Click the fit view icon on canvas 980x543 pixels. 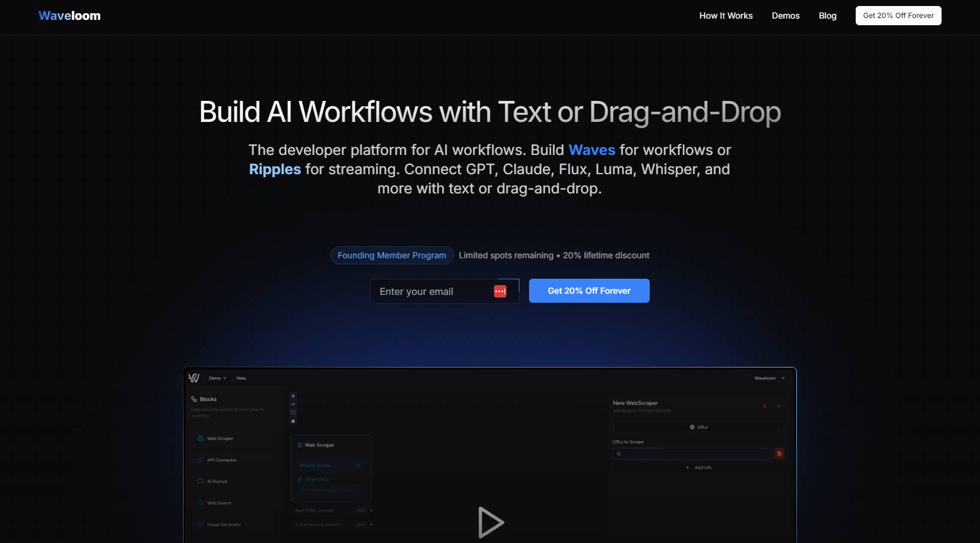[x=293, y=413]
